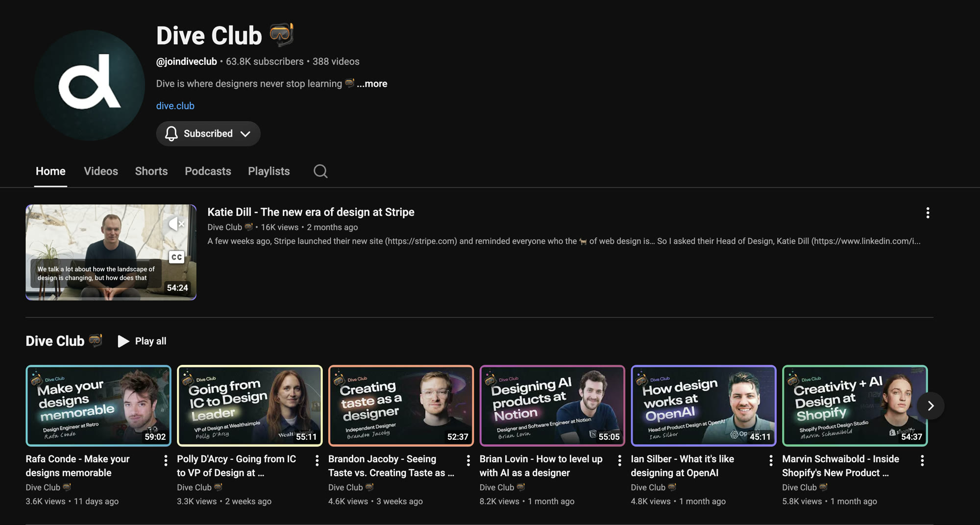This screenshot has height=525, width=980.
Task: Open more options for Ian Silber video
Action: (x=771, y=460)
